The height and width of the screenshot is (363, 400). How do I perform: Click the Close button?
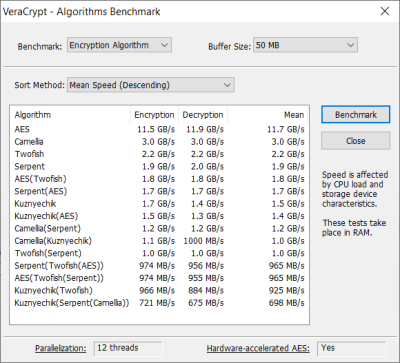(x=356, y=141)
